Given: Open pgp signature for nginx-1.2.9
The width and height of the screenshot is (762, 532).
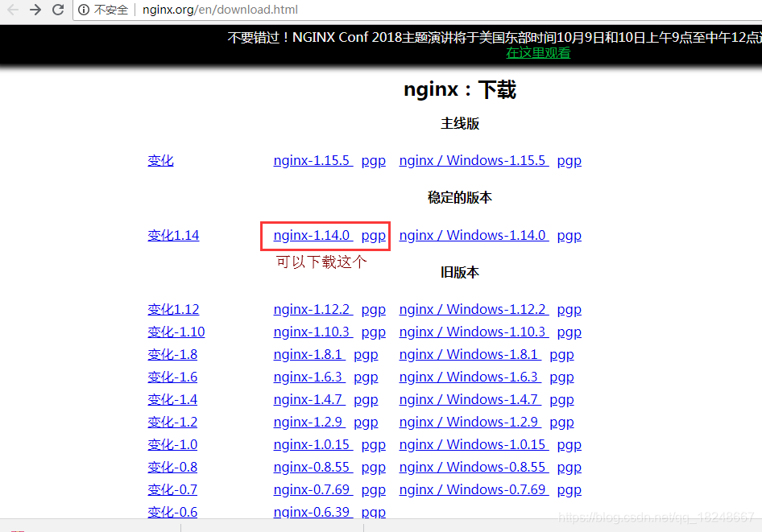Looking at the screenshot, I should [x=366, y=423].
